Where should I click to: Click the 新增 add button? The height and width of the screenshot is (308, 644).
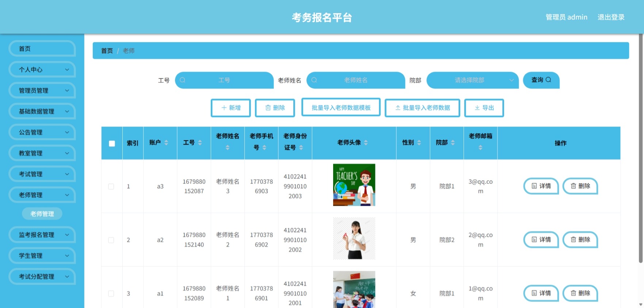[x=231, y=108]
